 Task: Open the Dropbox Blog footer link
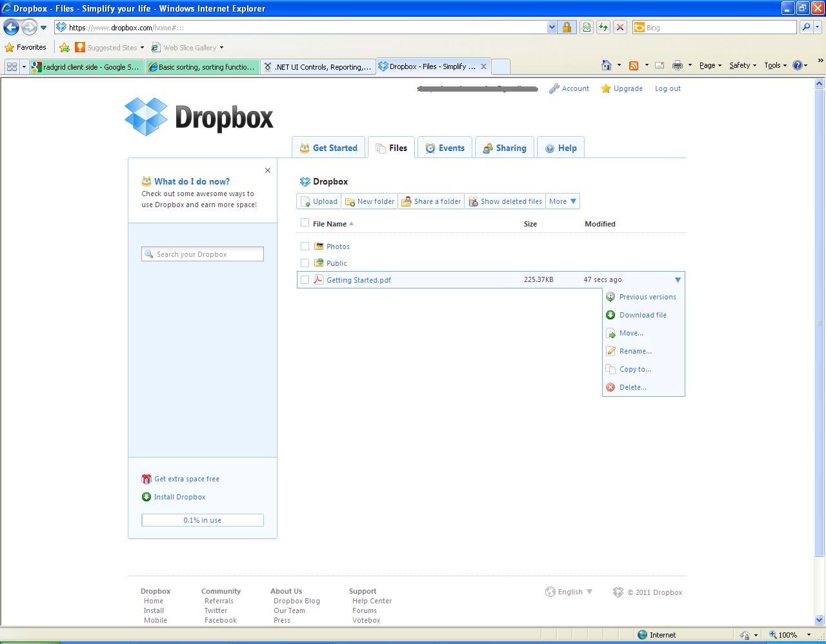tap(297, 601)
